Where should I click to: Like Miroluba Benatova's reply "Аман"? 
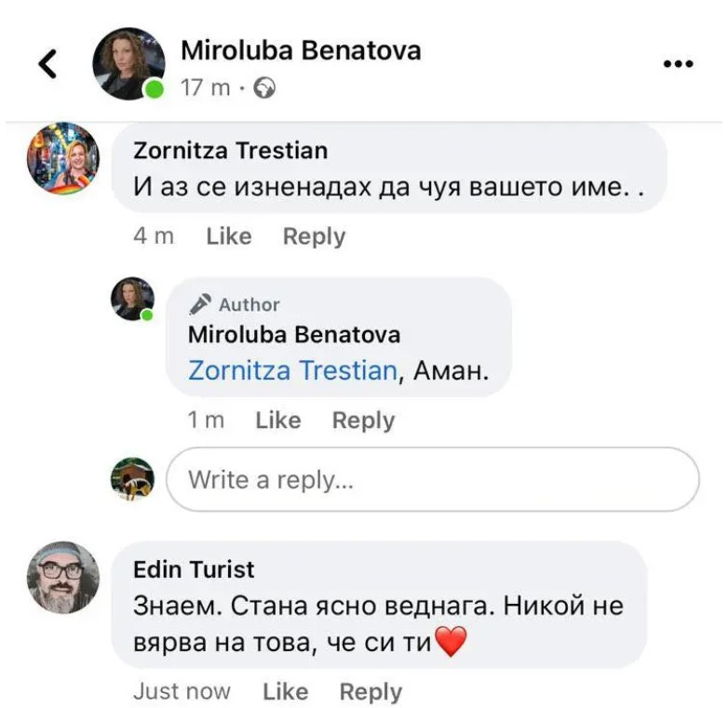(x=277, y=421)
